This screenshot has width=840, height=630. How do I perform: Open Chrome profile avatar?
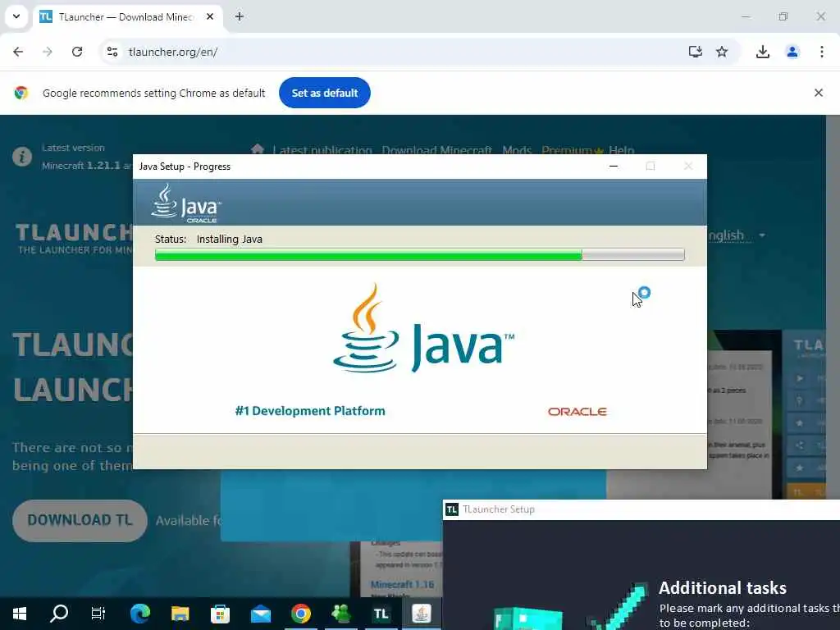pos(792,52)
